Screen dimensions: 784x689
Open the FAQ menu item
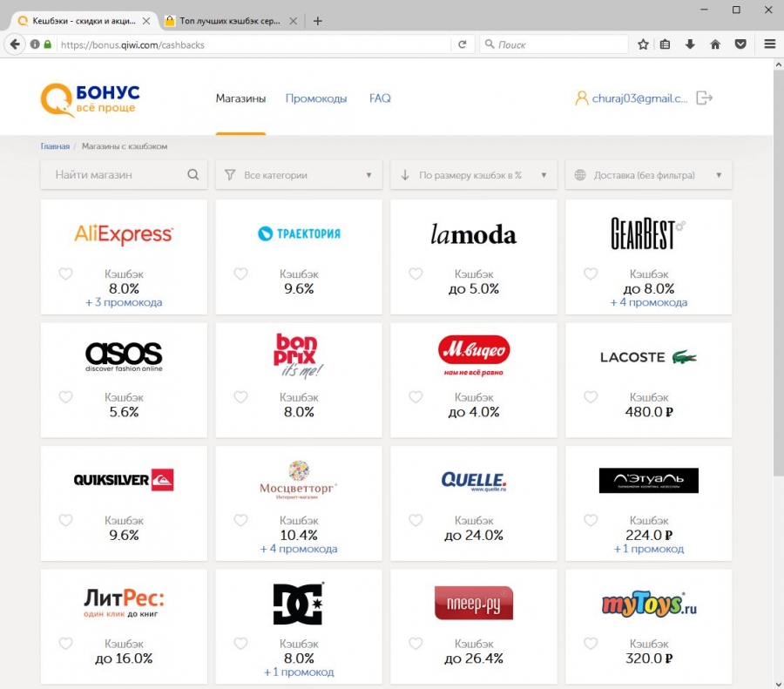(380, 98)
